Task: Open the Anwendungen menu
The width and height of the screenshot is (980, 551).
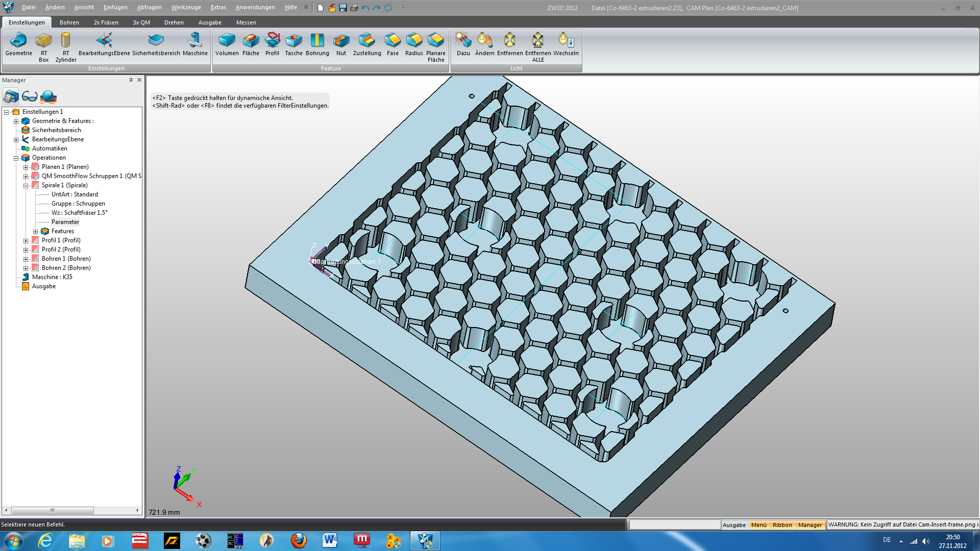Action: coord(255,8)
